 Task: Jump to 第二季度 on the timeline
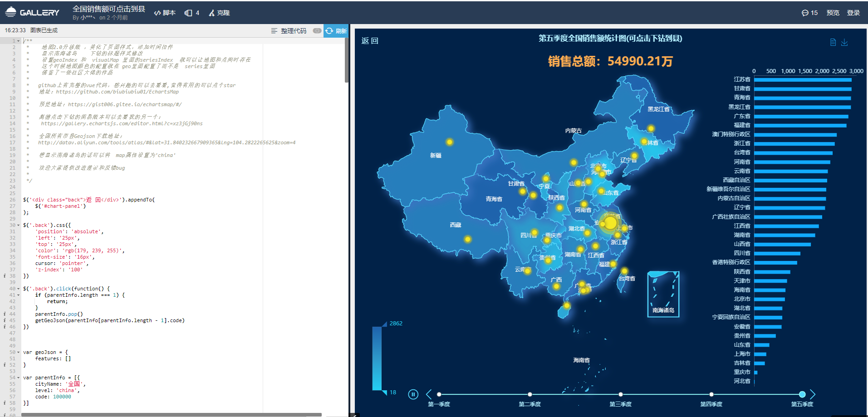pos(530,394)
